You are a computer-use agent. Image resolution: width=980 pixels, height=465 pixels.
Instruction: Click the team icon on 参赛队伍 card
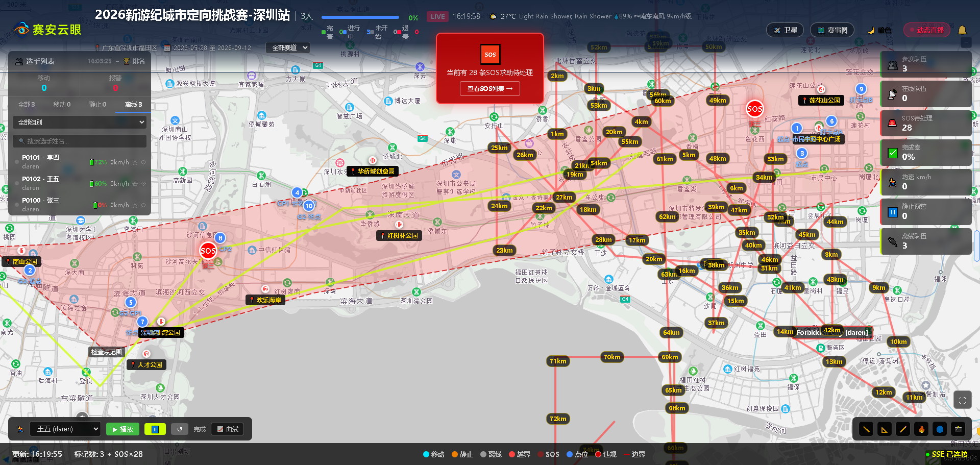point(893,65)
